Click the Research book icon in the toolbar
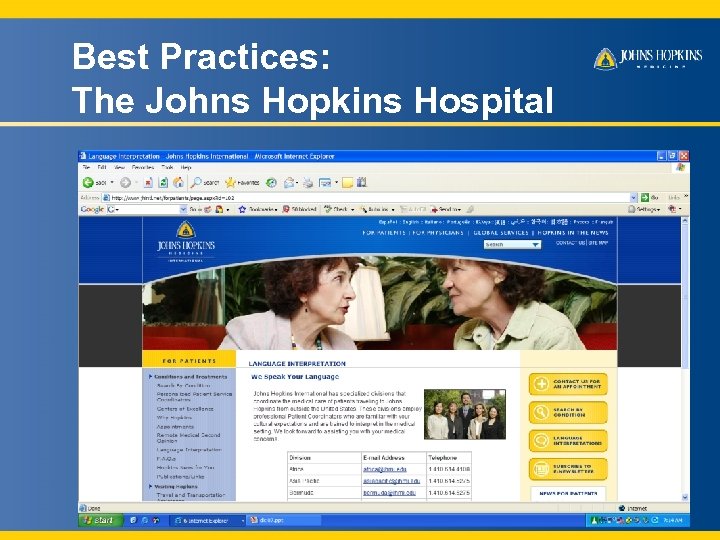Image resolution: width=720 pixels, height=540 pixels. (x=362, y=183)
